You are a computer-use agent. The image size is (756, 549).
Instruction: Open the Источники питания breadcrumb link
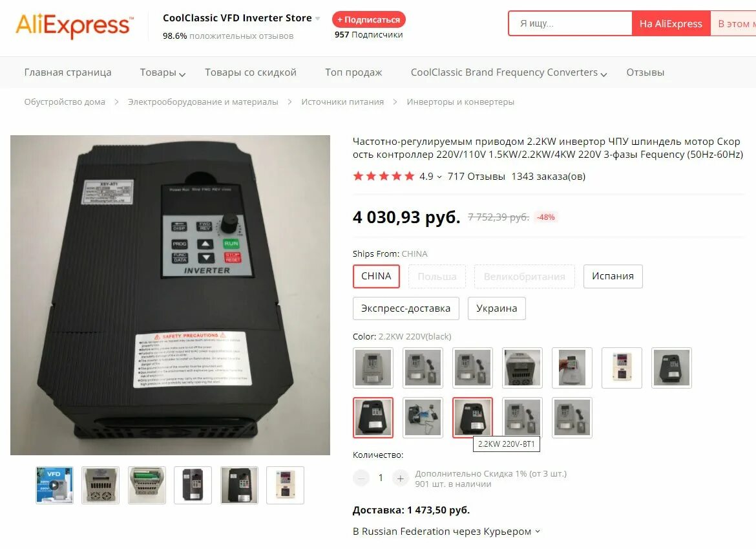pyautogui.click(x=342, y=102)
